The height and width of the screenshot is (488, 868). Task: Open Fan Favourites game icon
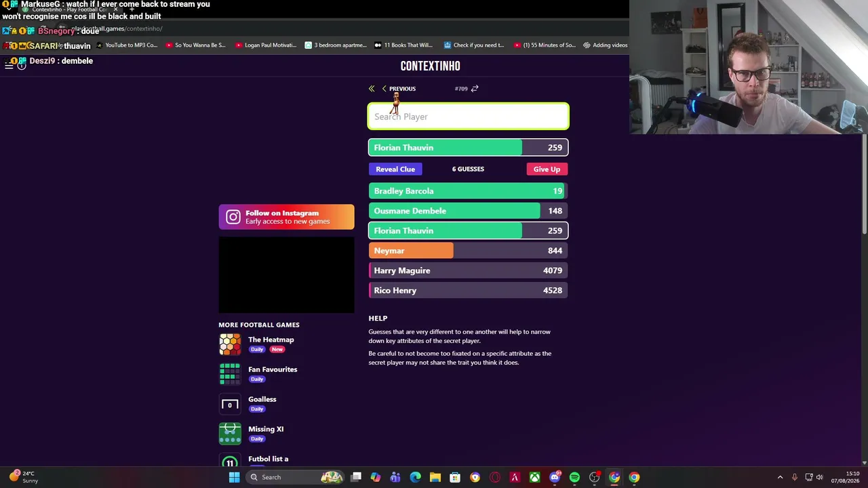[230, 374]
